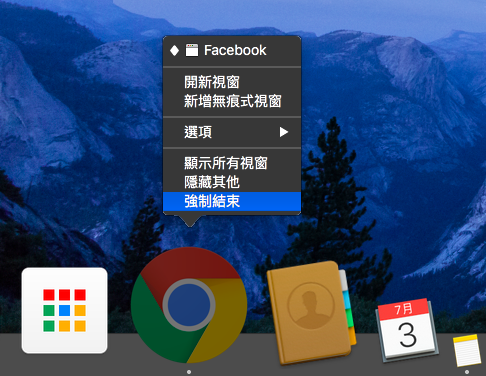
Task: Choose 開新視窗 to open a new window
Action: tap(232, 82)
